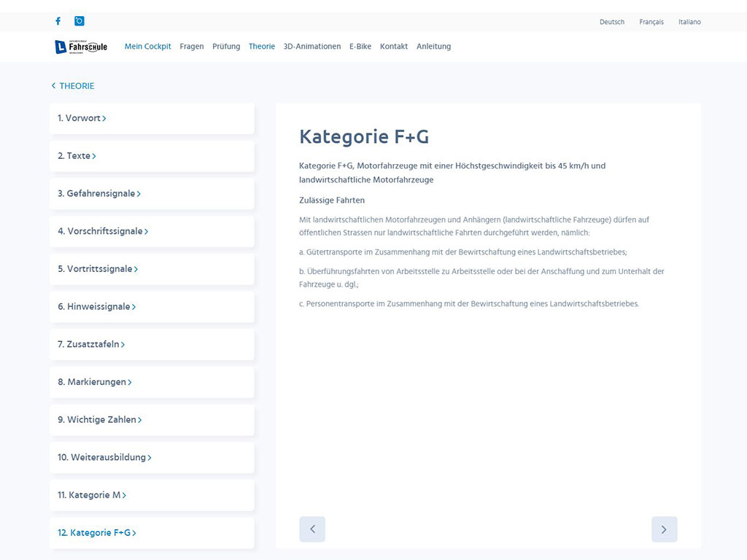Open the 3D-Animationen menu item
The height and width of the screenshot is (560, 747).
(x=311, y=47)
